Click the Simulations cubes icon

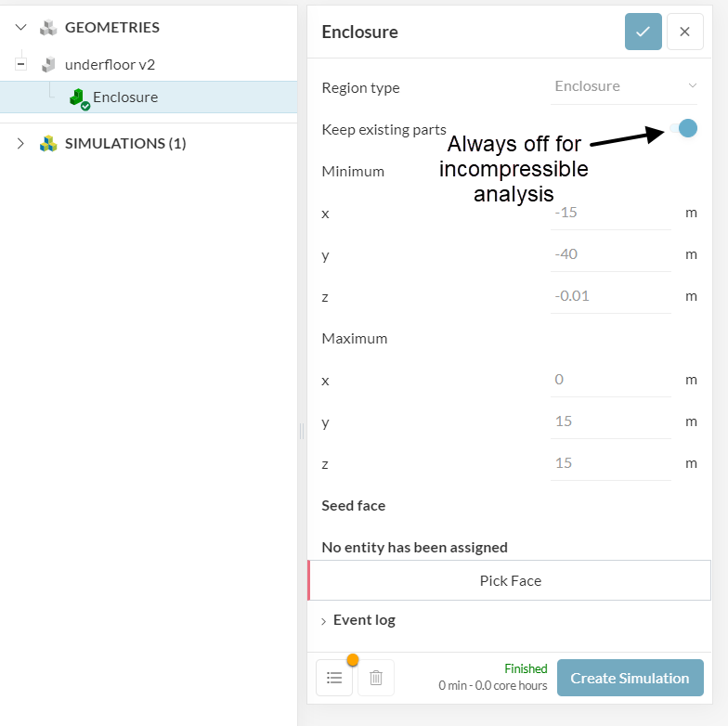click(48, 144)
